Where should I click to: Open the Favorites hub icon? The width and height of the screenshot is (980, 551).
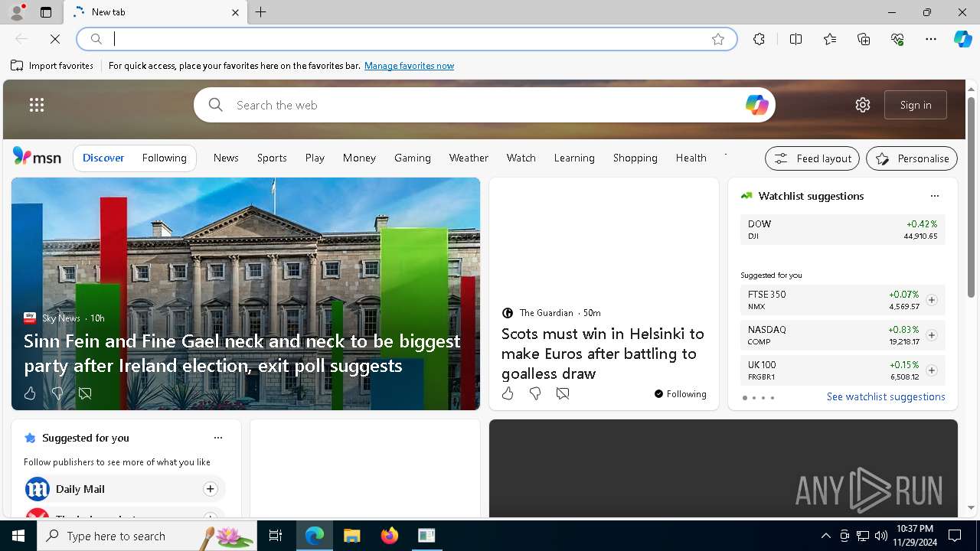[830, 39]
